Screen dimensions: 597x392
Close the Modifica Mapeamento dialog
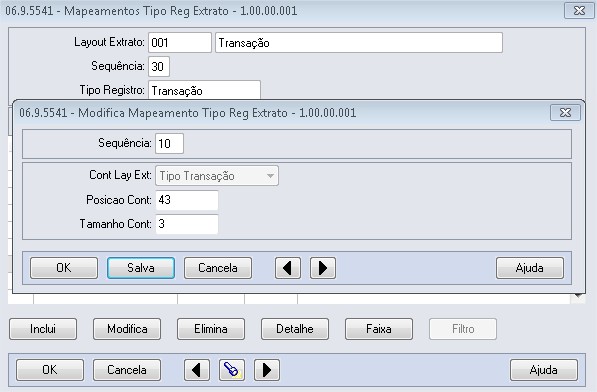coord(565,113)
